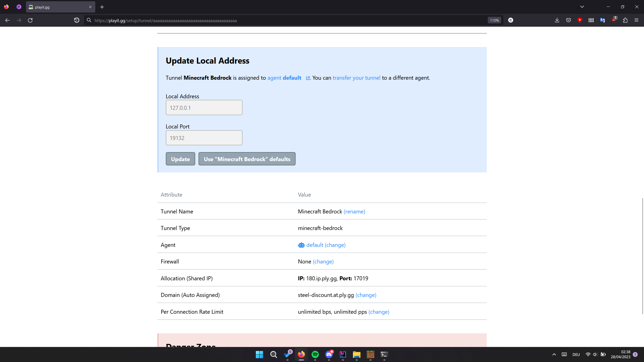Click the translate extension icon
The height and width of the screenshot is (362, 644).
tap(602, 20)
